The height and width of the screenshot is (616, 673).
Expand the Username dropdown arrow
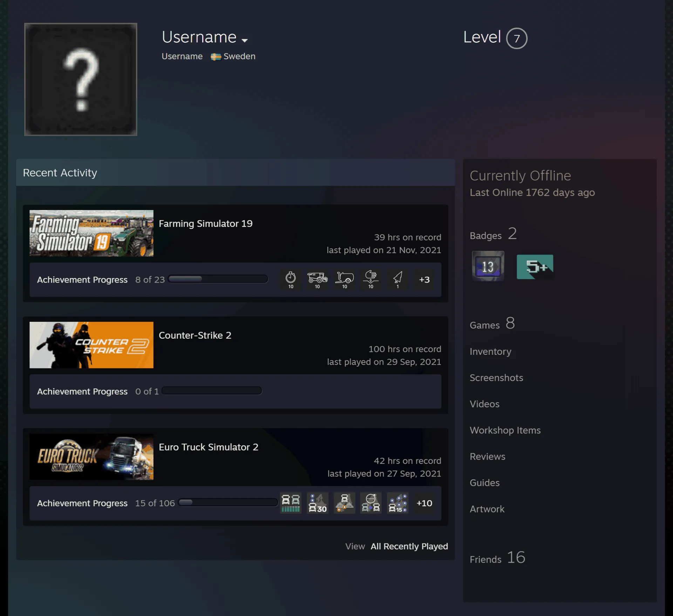pyautogui.click(x=245, y=40)
